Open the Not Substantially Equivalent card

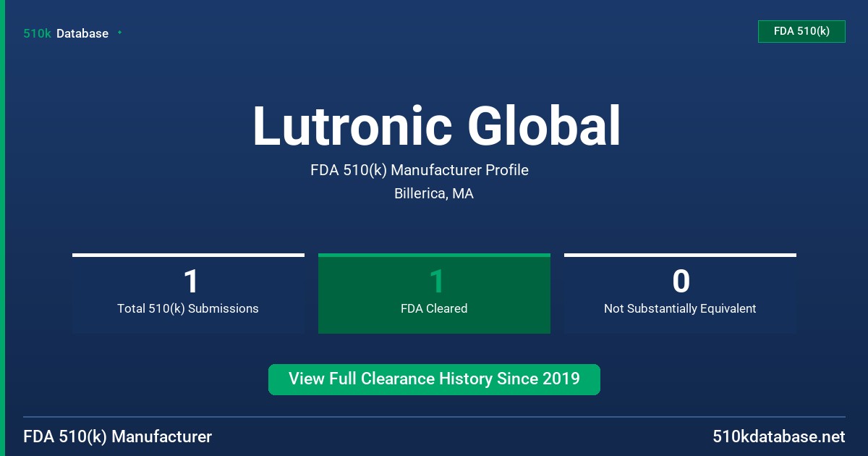pos(680,293)
